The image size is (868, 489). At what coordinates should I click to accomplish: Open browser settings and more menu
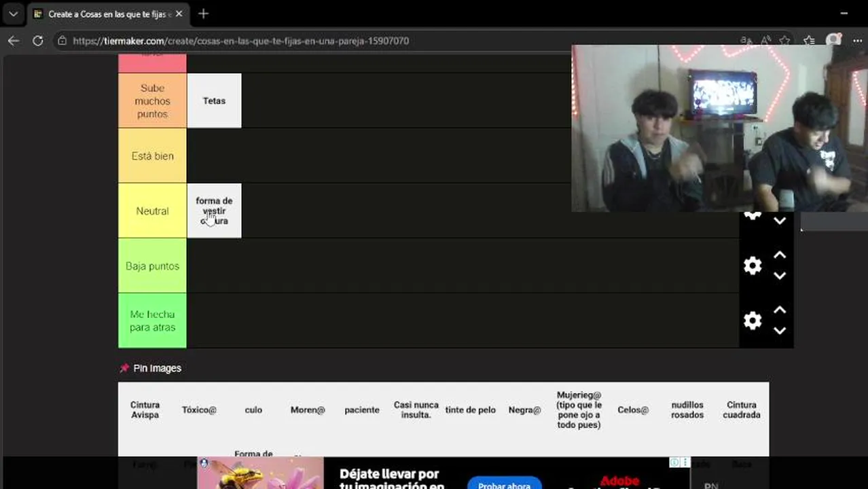click(x=857, y=41)
